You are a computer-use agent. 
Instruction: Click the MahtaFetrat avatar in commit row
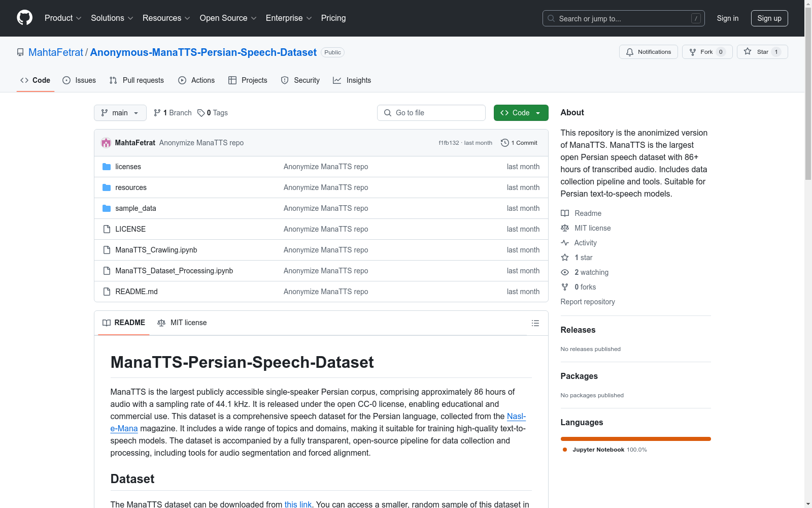click(x=106, y=143)
